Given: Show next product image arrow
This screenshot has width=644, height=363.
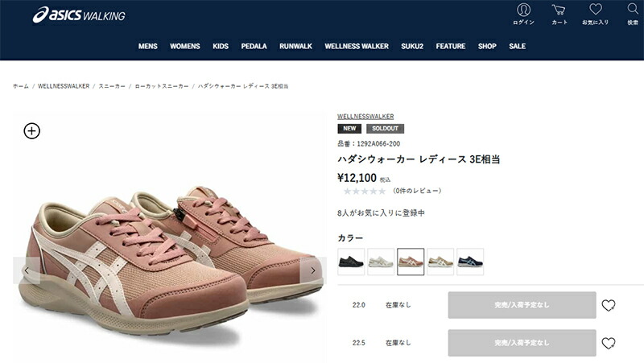Looking at the screenshot, I should pos(313,270).
